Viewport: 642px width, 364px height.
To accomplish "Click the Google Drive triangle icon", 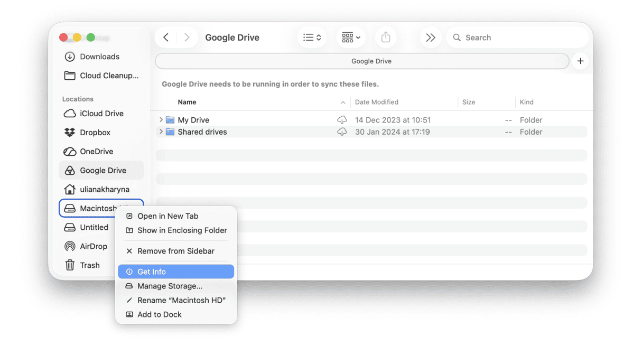I will 70,171.
